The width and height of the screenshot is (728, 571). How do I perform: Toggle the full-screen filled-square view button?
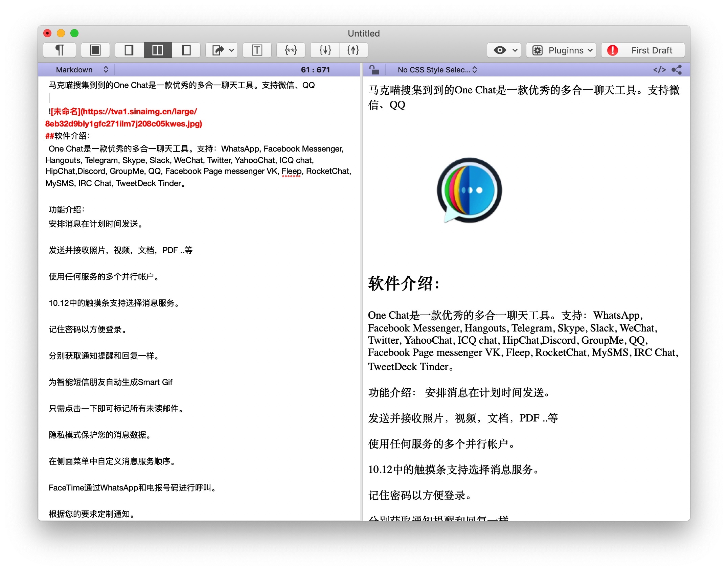[95, 50]
